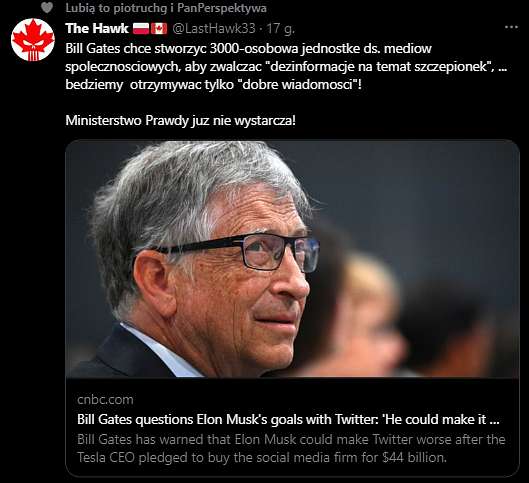The width and height of the screenshot is (529, 483).
Task: Click the "Ministerstwo Prawdy juz nie wystarcza!" line
Action: [180, 120]
